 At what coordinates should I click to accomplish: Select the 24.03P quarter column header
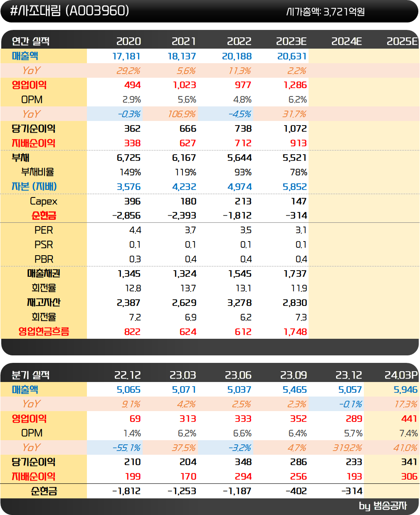401,375
